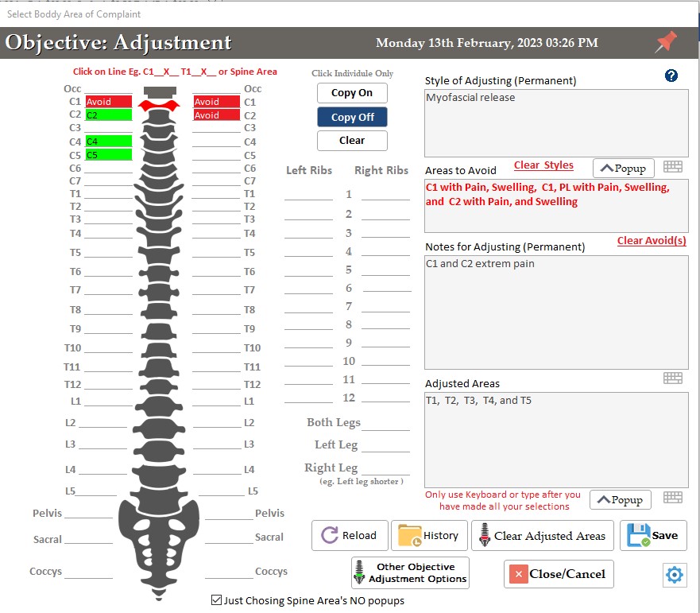Toggle 'Just Chosing Spine Area's NO popups' checkbox
700x613 pixels.
coord(217,600)
